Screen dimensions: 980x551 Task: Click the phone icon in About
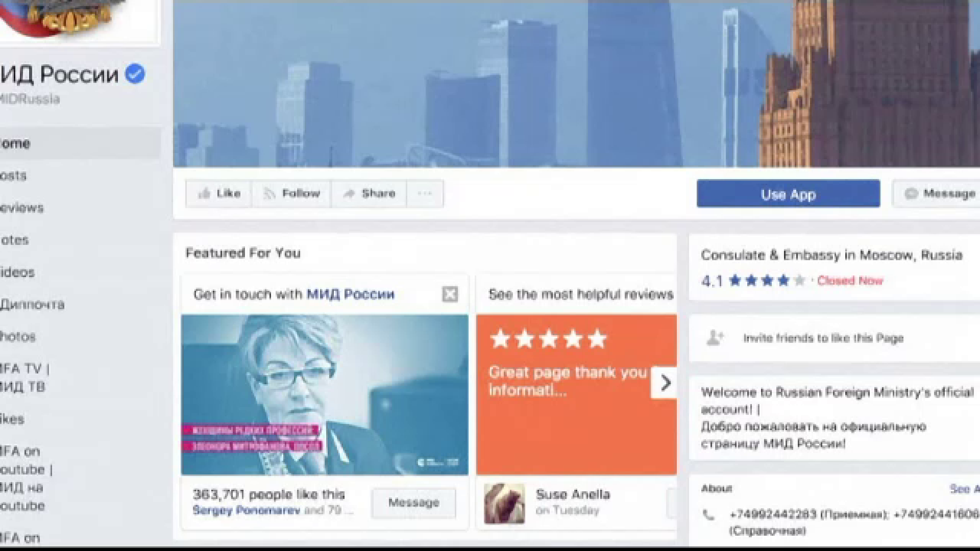(x=708, y=515)
